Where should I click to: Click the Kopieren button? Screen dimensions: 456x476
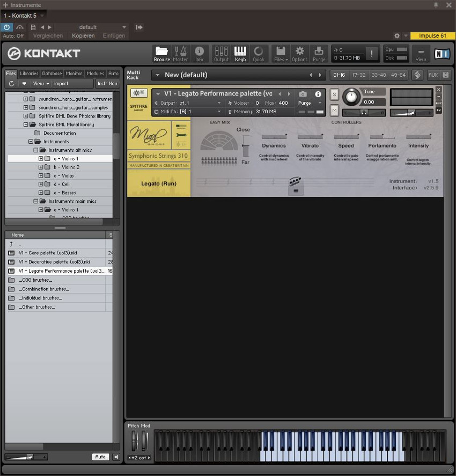[x=83, y=36]
